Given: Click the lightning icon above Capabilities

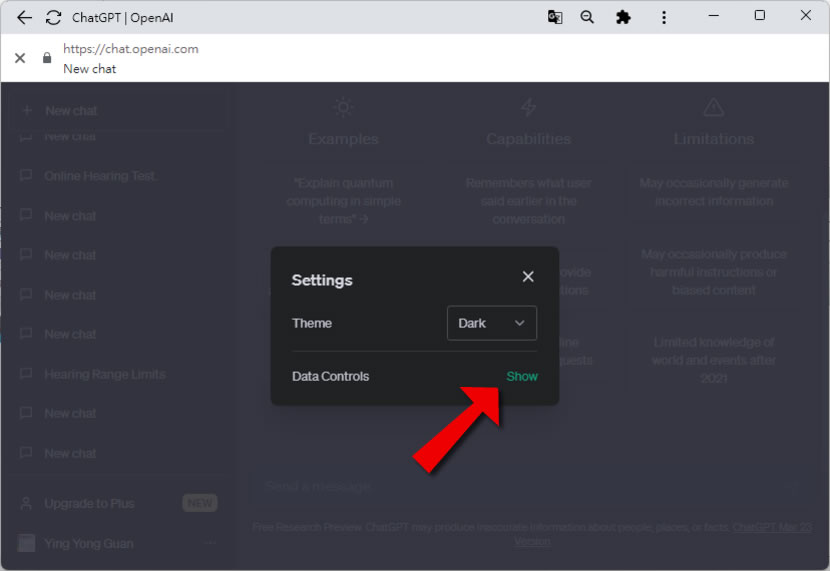Looking at the screenshot, I should click(528, 107).
